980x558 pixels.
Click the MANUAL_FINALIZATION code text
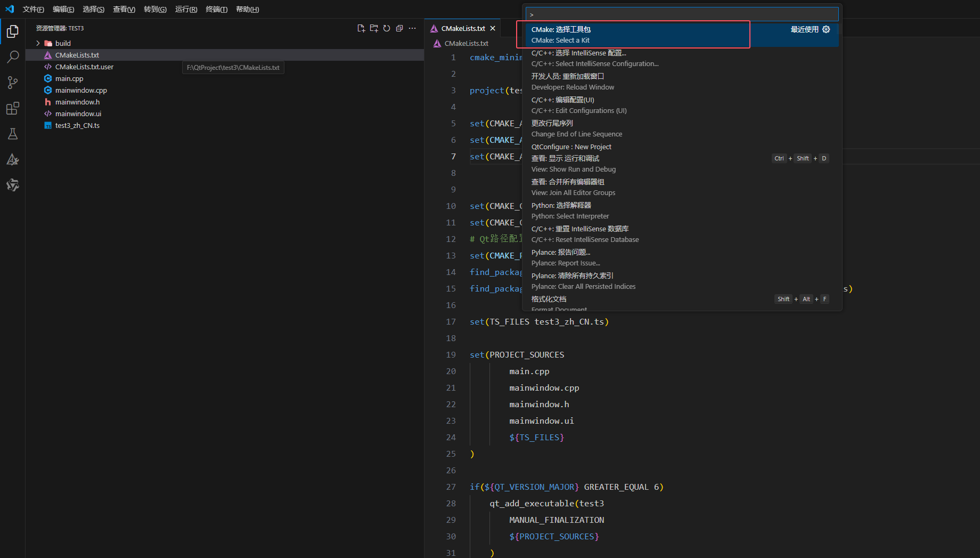(557, 520)
